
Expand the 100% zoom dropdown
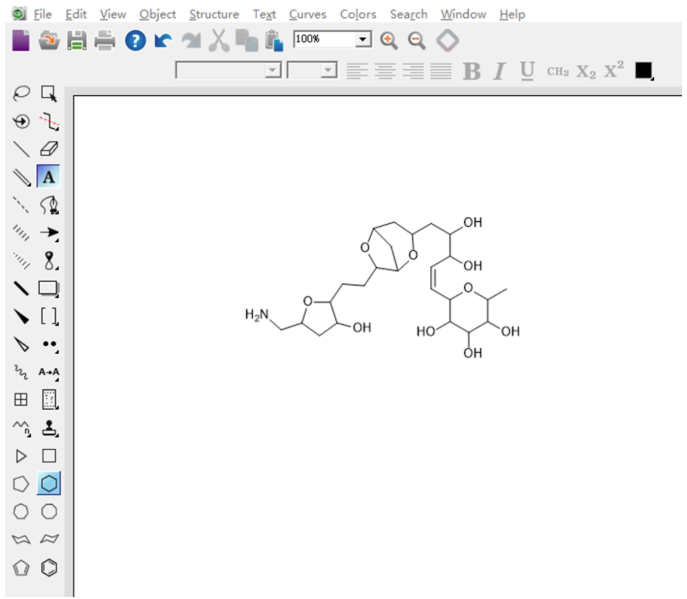[x=362, y=39]
